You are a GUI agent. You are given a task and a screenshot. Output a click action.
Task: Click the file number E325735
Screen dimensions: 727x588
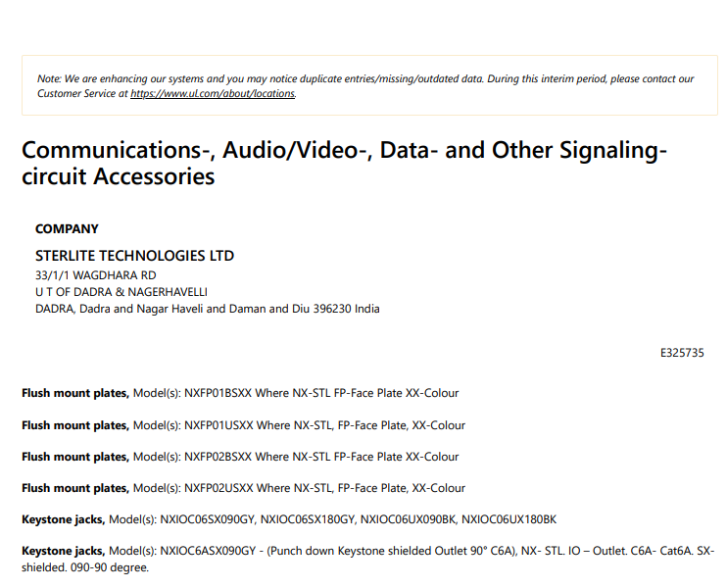click(x=682, y=353)
